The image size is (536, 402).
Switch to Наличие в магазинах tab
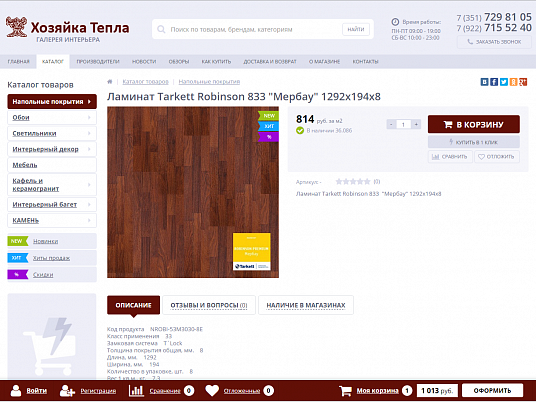click(x=306, y=305)
